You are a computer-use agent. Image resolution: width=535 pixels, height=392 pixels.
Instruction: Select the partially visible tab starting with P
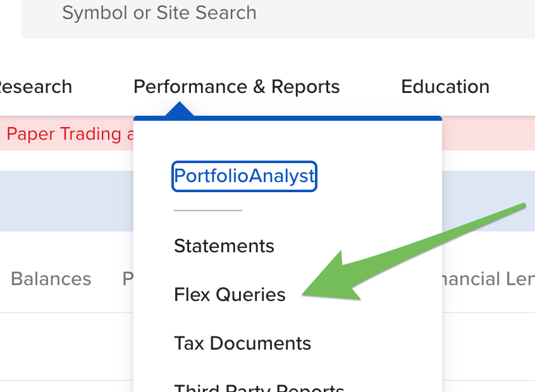click(129, 279)
